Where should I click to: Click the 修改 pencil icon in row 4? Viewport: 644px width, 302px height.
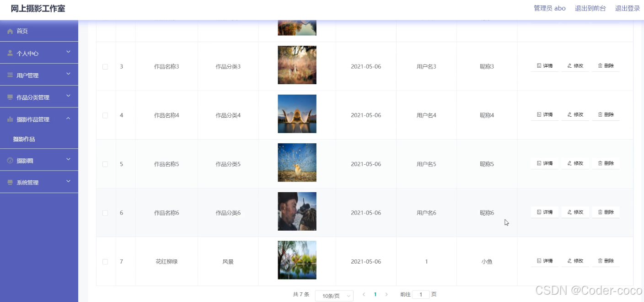pyautogui.click(x=569, y=114)
